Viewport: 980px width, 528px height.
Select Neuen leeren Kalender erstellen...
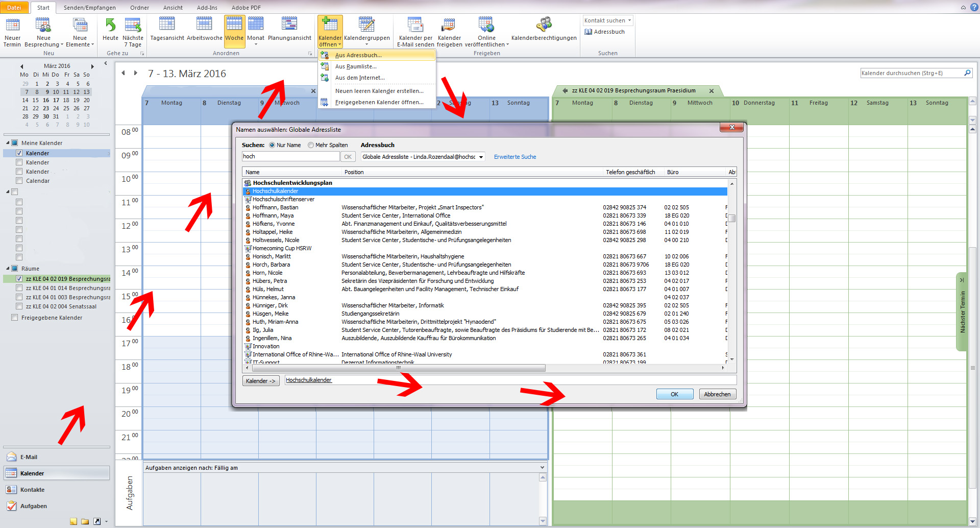377,91
